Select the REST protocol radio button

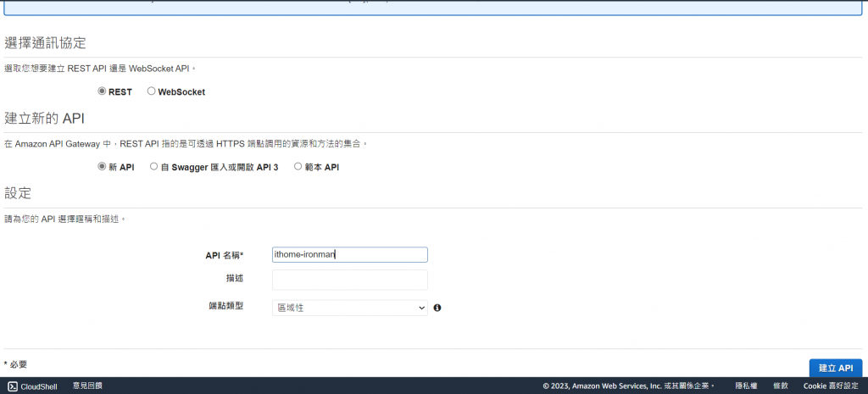[x=102, y=92]
